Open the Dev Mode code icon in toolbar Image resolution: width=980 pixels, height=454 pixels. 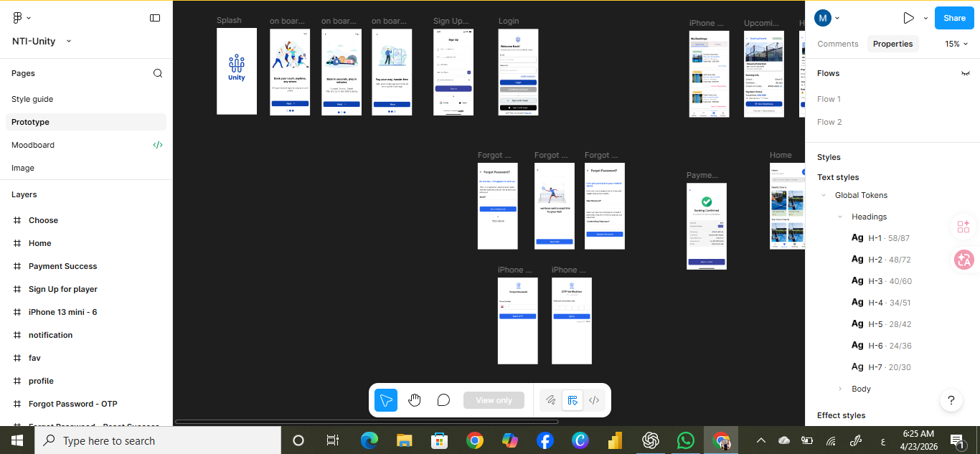click(x=594, y=400)
